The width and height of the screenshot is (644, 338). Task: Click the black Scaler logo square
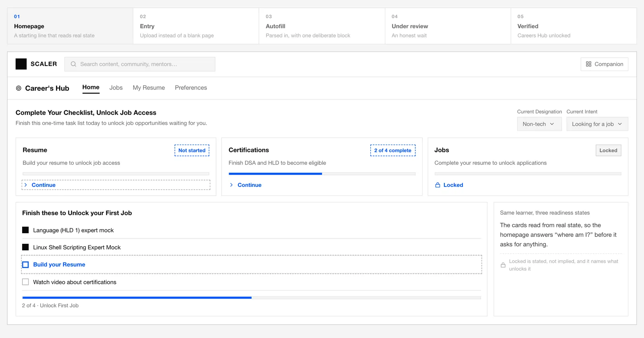click(21, 64)
